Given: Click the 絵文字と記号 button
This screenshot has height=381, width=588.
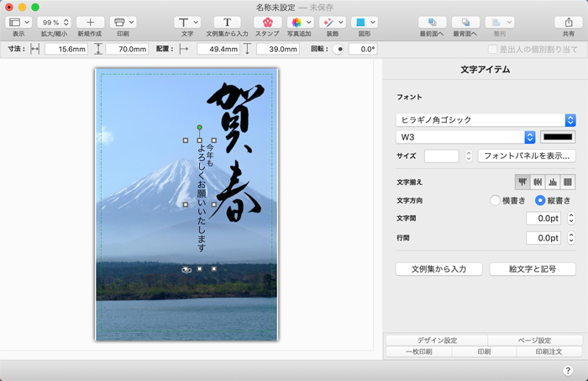Looking at the screenshot, I should point(532,269).
